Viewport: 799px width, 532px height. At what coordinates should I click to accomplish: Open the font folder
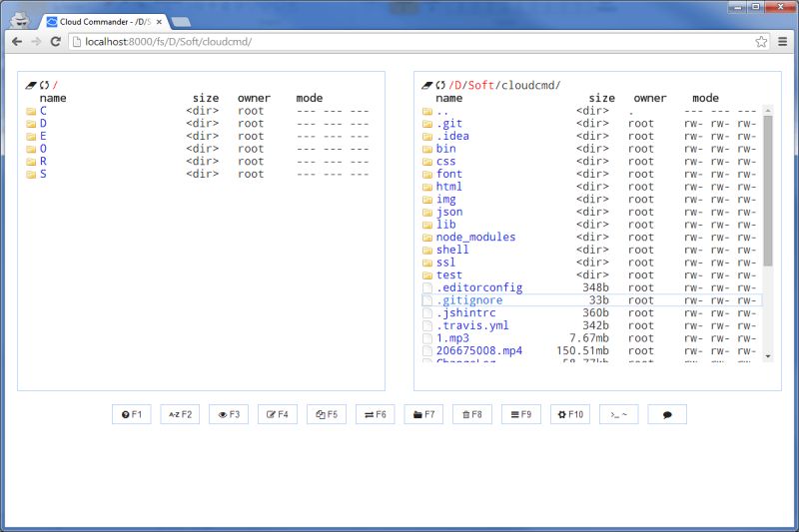(x=448, y=174)
